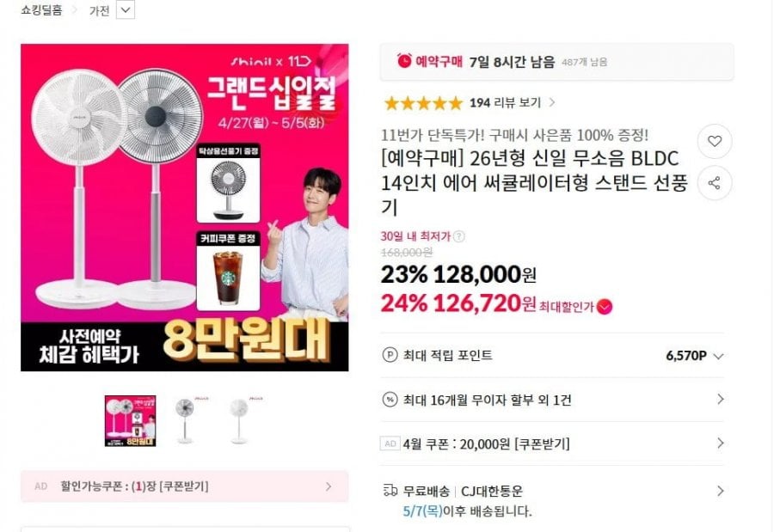Click the P point icon beside 최대 적립 포인트
This screenshot has height=532, width=774.
pyautogui.click(x=390, y=355)
